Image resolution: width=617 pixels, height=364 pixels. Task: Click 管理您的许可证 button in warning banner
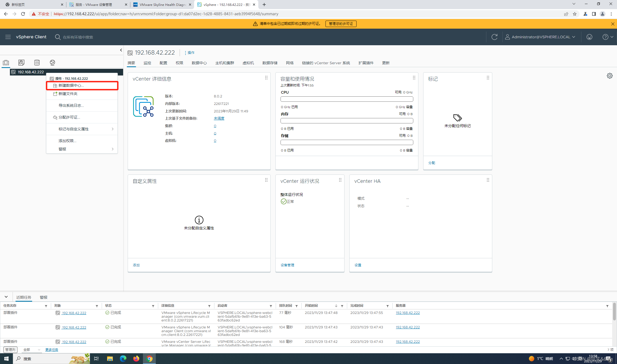pyautogui.click(x=341, y=24)
